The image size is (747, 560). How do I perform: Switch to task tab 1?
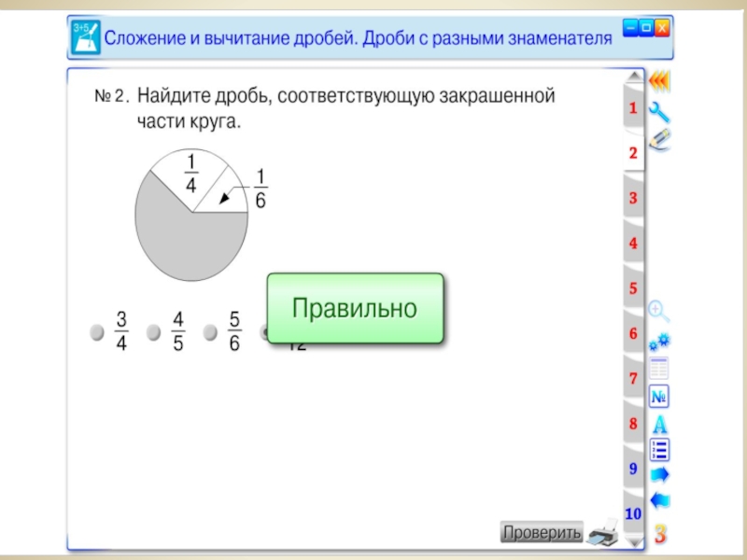tap(633, 108)
